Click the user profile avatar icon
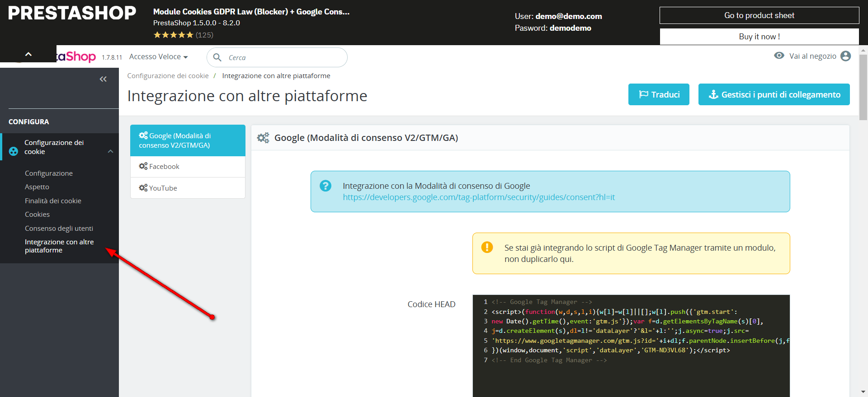The height and width of the screenshot is (397, 868). (845, 56)
